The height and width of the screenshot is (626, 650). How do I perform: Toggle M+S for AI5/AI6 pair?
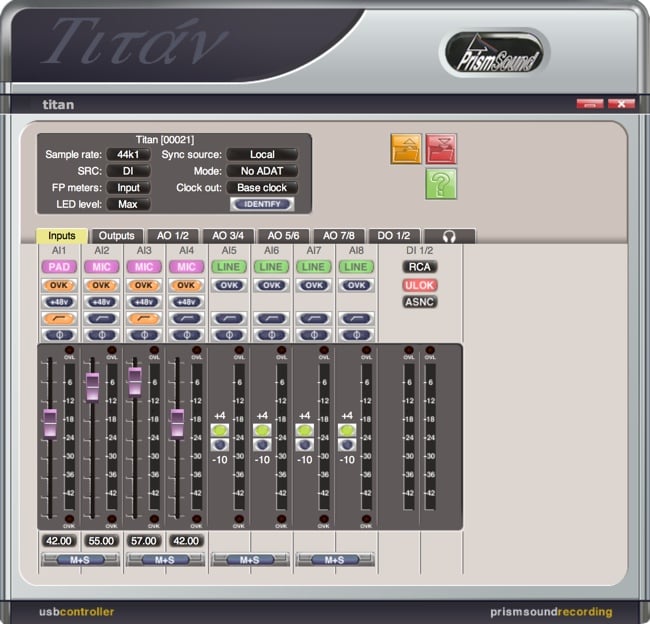(250, 560)
